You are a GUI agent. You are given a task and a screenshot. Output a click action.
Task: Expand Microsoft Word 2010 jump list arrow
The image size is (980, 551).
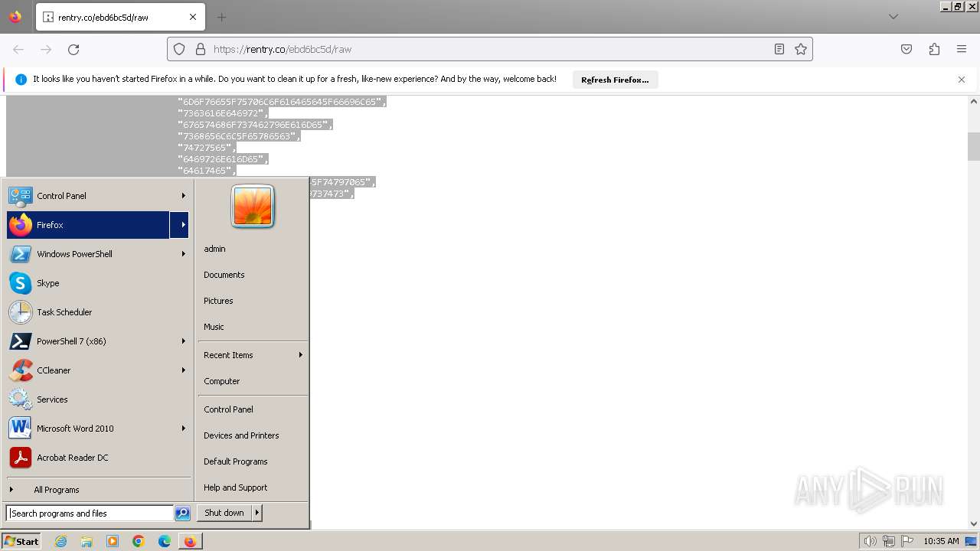(183, 429)
